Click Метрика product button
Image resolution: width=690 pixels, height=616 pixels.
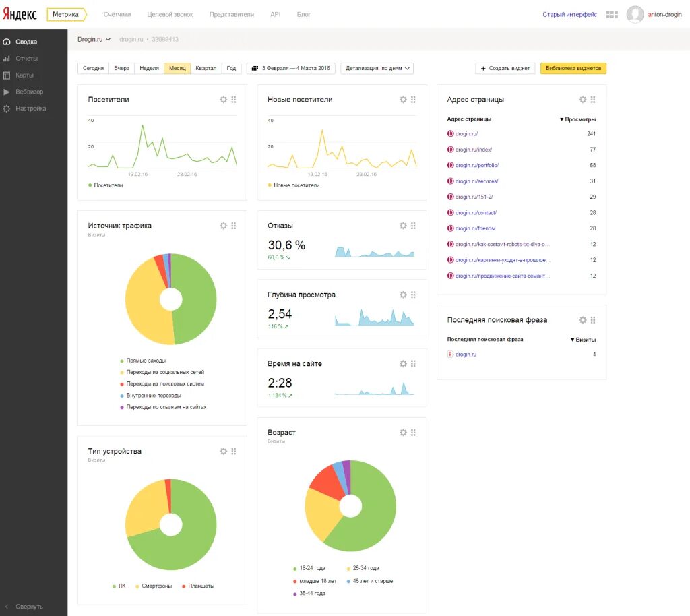(66, 15)
